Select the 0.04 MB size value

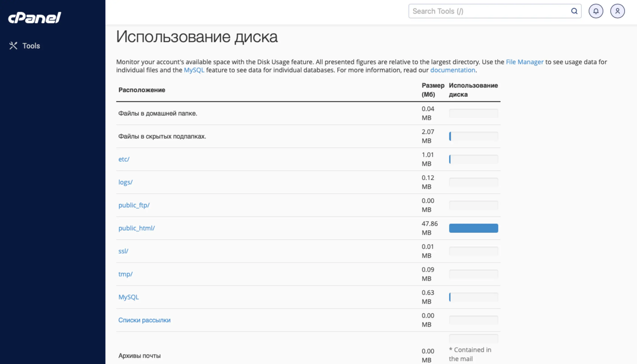click(428, 113)
